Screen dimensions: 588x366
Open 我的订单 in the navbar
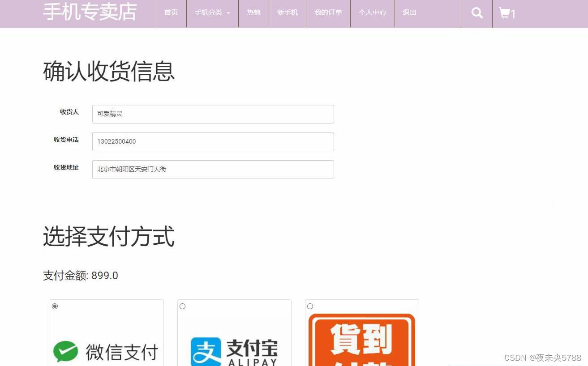click(x=328, y=13)
